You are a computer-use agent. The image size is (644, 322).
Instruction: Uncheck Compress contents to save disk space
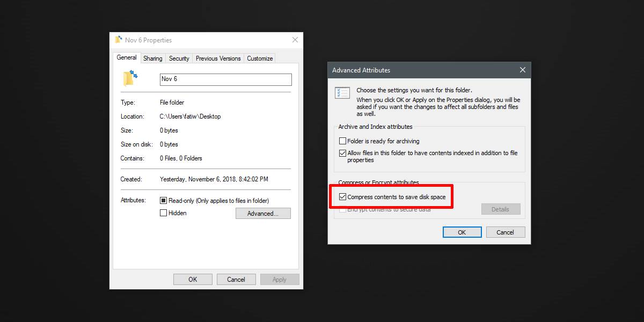point(342,196)
